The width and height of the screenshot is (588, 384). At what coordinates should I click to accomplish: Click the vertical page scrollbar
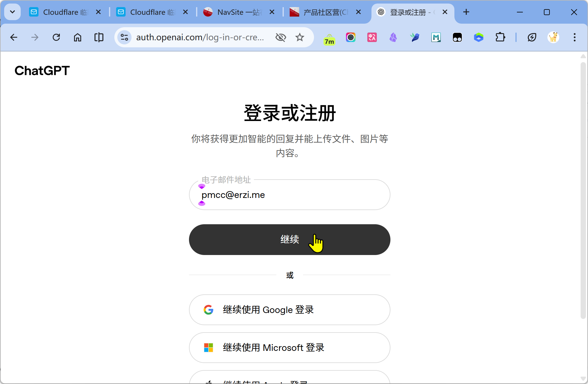[583, 189]
